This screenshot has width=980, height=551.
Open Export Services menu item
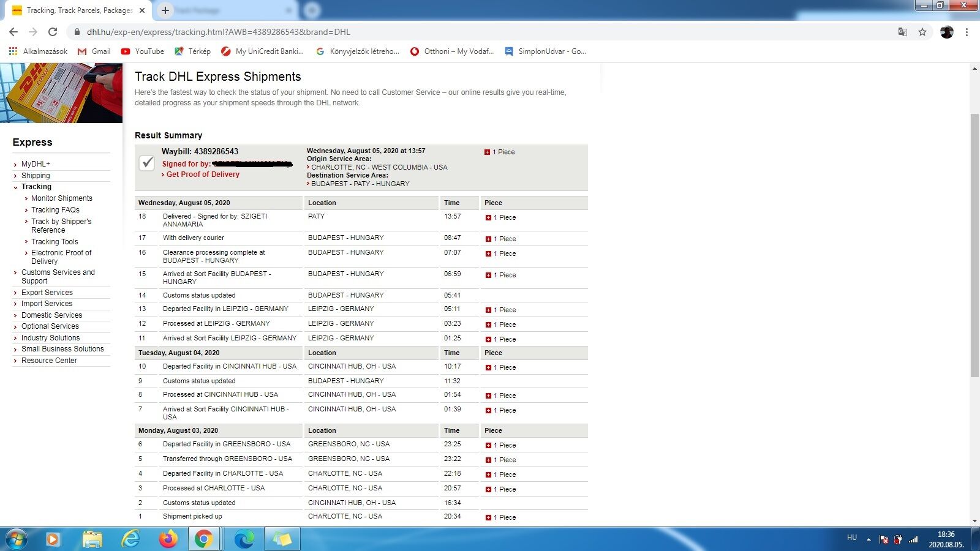click(x=47, y=293)
